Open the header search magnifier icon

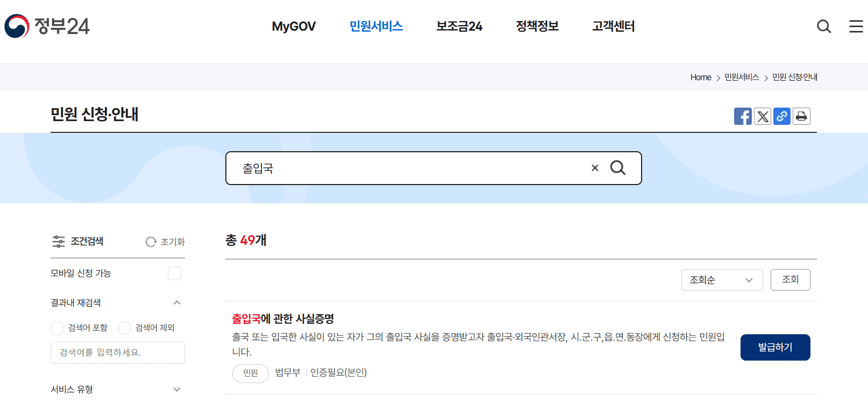pyautogui.click(x=824, y=26)
